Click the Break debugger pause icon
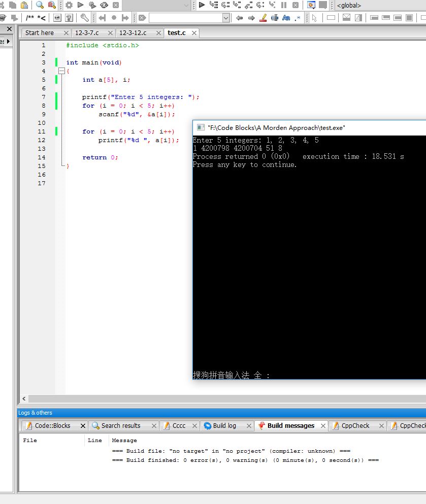This screenshot has height=504, width=426. click(x=284, y=5)
